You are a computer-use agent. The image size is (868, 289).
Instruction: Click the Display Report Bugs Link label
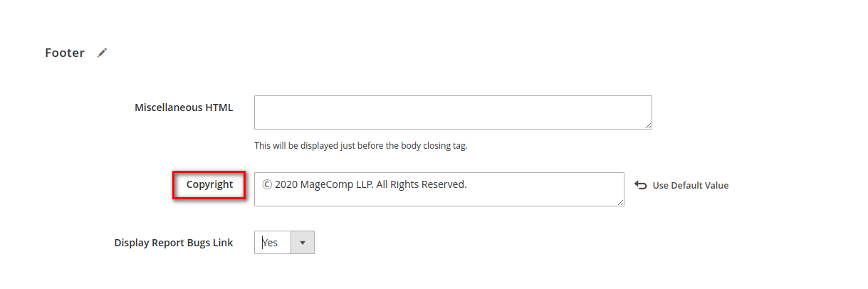coord(174,243)
